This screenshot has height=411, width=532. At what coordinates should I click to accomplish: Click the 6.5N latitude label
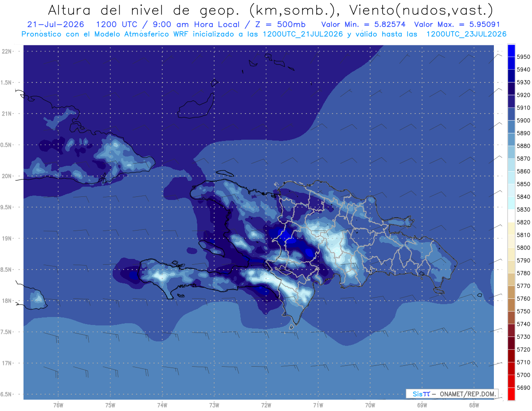pos(7,394)
